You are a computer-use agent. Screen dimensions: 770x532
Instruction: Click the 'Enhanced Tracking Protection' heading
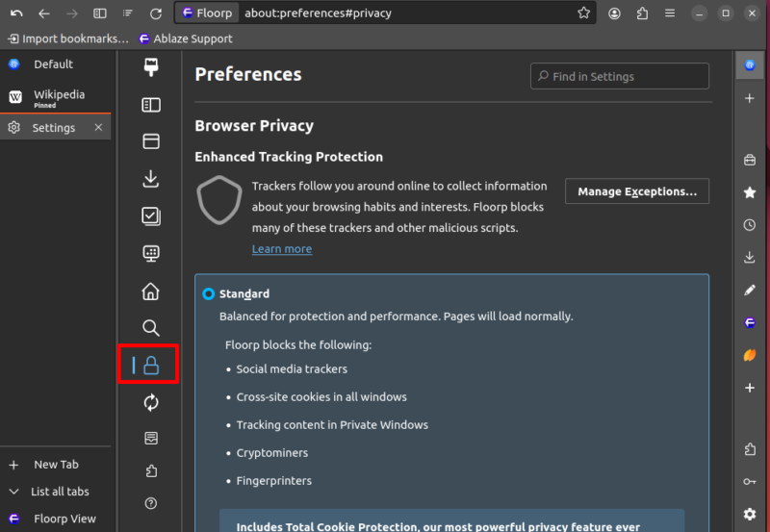click(x=289, y=157)
